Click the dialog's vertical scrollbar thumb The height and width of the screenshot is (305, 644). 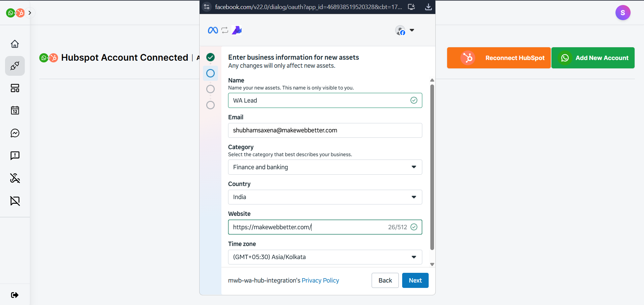[432, 167]
